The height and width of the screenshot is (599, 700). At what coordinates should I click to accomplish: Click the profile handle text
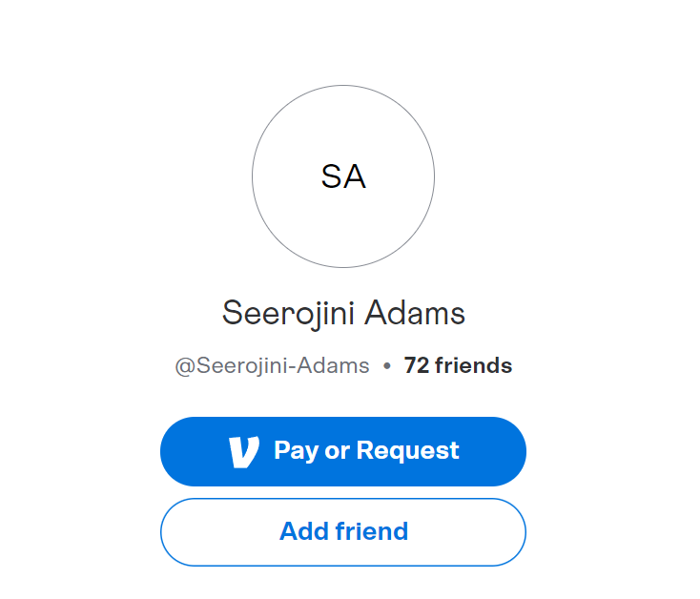click(x=272, y=365)
